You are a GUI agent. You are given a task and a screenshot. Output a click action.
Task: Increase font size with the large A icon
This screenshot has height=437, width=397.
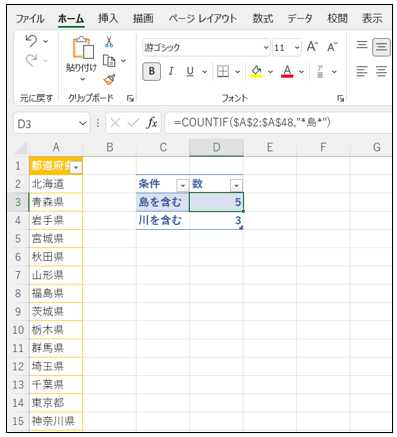click(x=312, y=47)
